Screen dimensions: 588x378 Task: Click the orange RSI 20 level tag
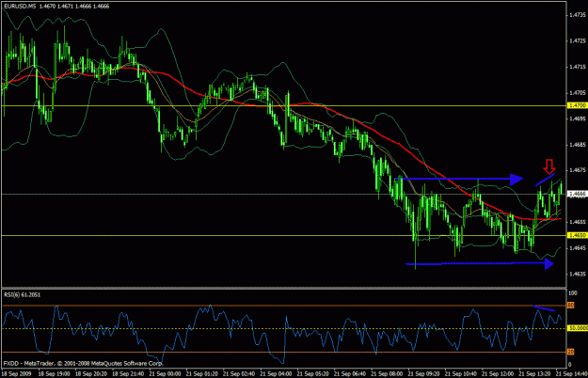pos(571,353)
